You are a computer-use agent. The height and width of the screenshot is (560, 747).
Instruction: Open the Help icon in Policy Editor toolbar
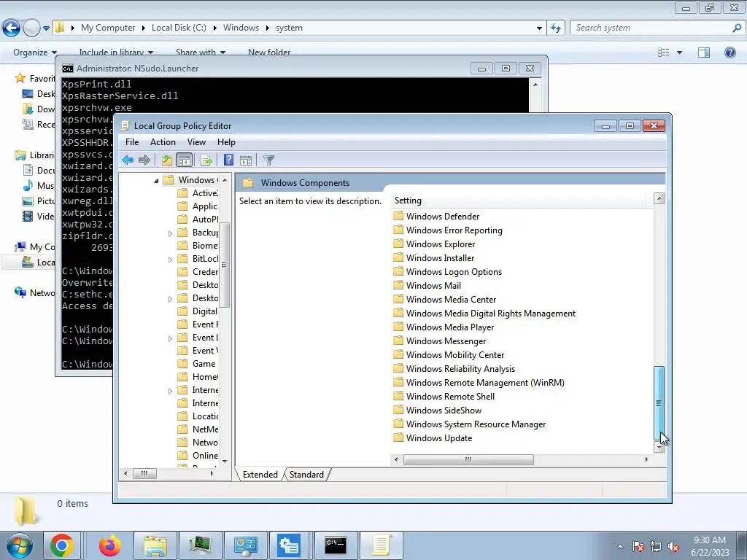(228, 160)
